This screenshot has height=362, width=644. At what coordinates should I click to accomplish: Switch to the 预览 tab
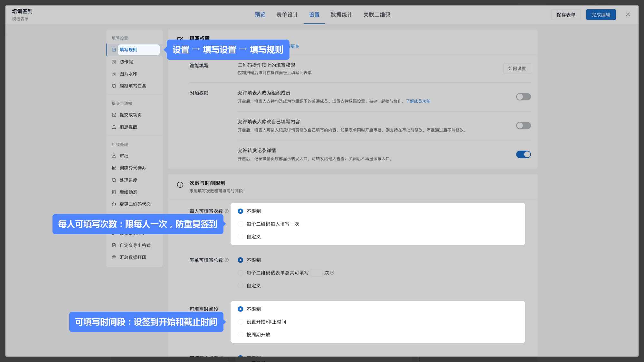click(x=260, y=15)
